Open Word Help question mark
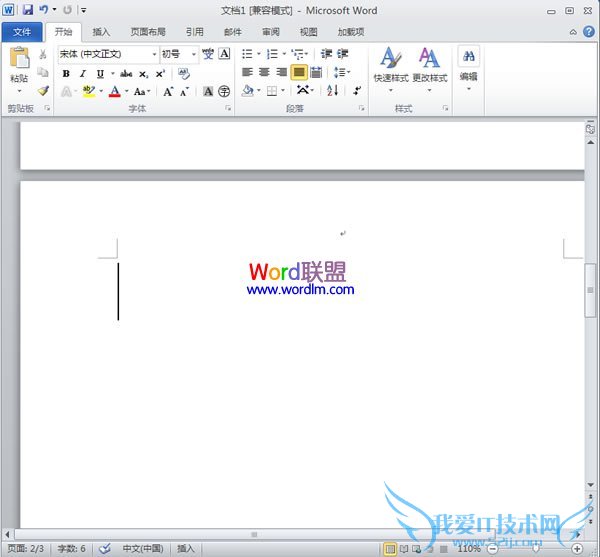This screenshot has width=600, height=557. tap(589, 32)
